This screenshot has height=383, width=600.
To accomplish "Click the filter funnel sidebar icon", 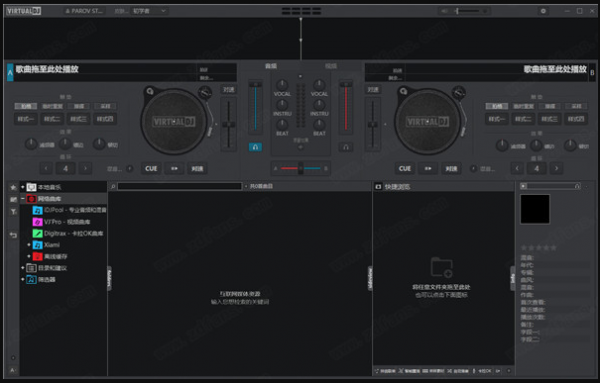I will click(x=13, y=212).
